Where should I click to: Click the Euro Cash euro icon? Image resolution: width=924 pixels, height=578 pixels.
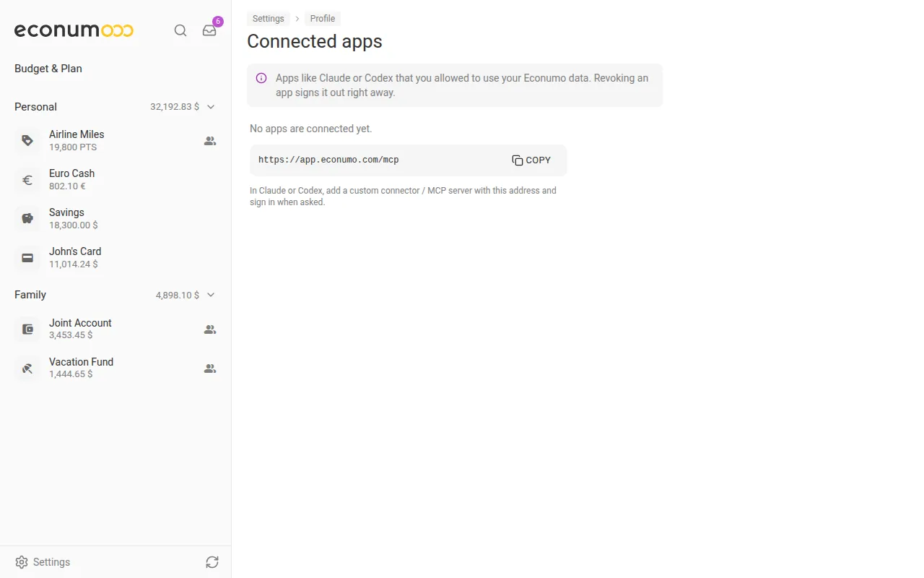[27, 179]
